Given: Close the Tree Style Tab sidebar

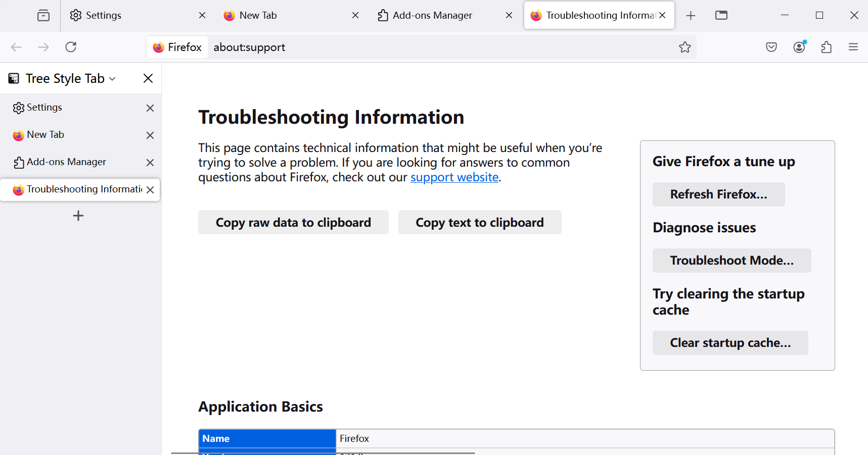Looking at the screenshot, I should (148, 78).
